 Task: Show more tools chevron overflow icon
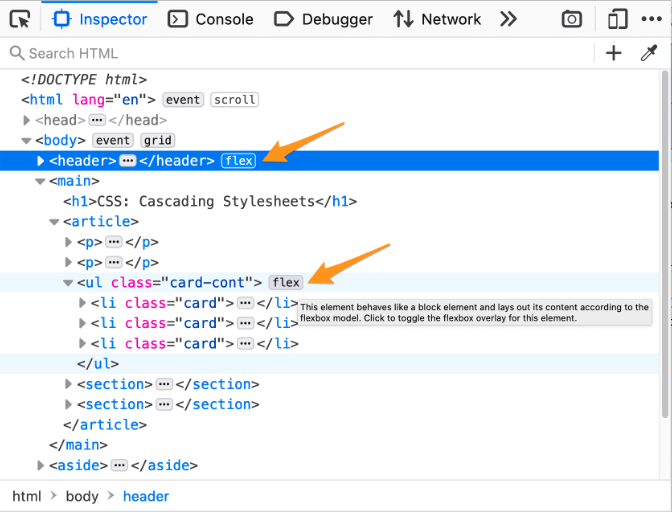click(x=508, y=19)
